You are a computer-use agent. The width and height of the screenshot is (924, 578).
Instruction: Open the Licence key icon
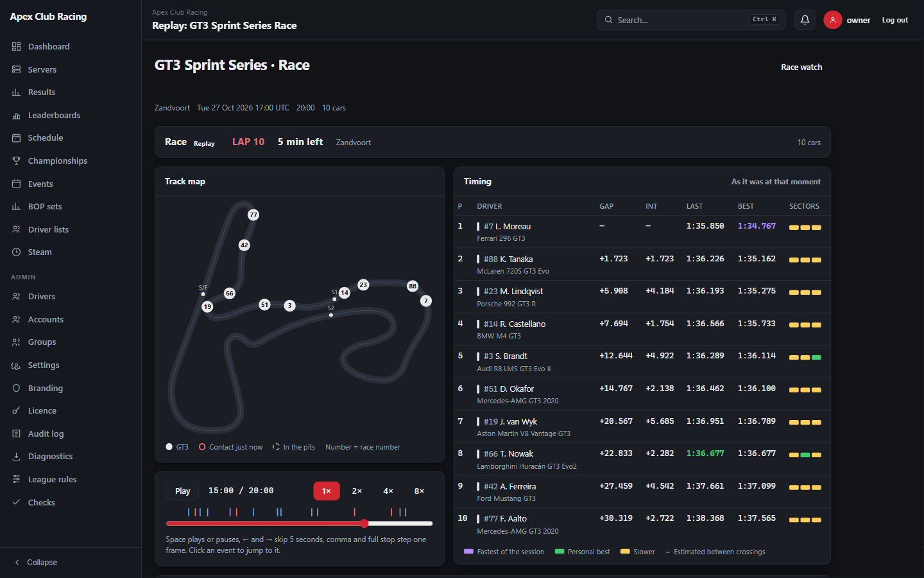coord(16,410)
